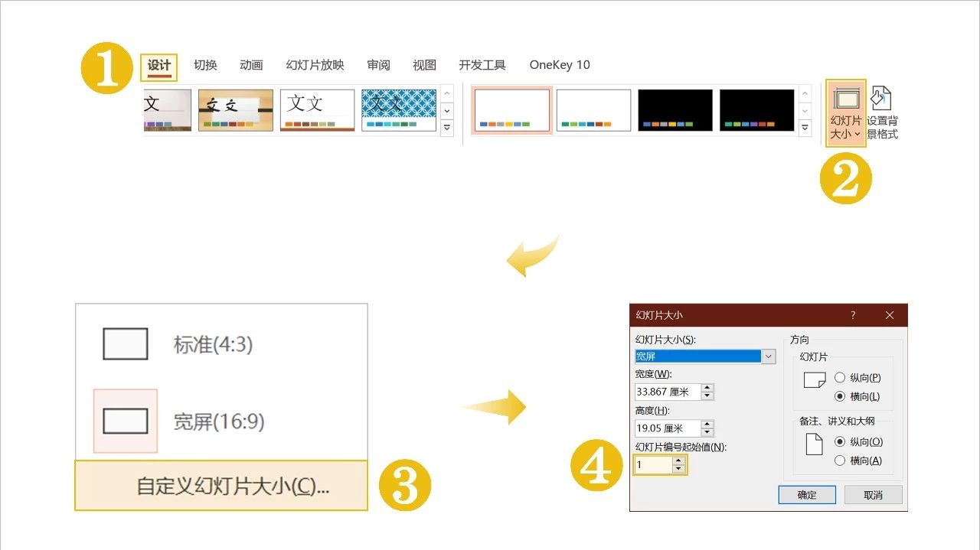Dismiss the dialog via 取消
Image resolution: width=980 pixels, height=550 pixels.
(x=873, y=494)
